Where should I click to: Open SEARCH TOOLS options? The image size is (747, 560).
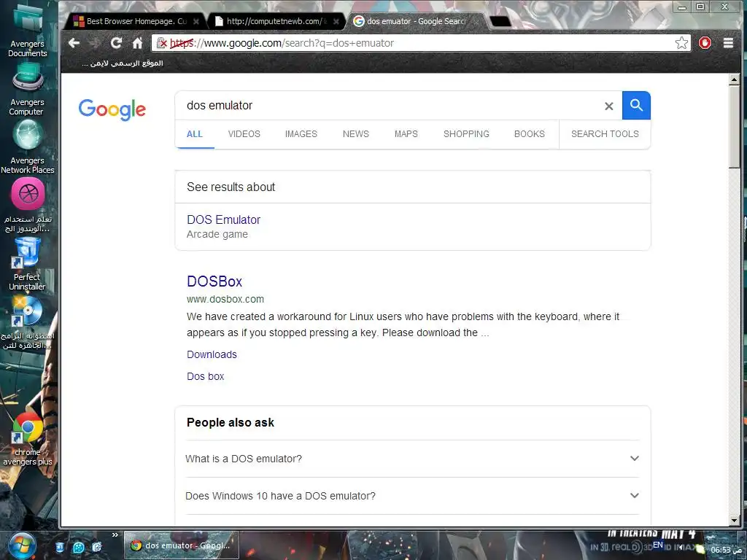click(x=605, y=134)
